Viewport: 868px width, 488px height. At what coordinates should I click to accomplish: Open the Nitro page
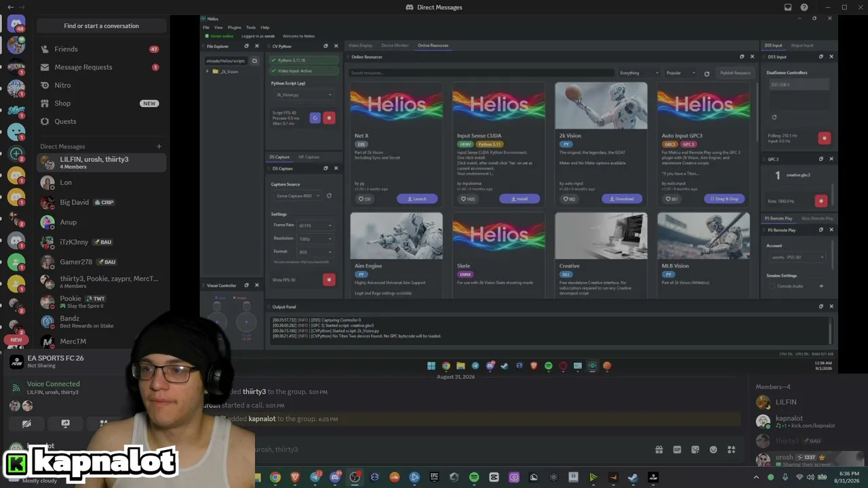coord(101,85)
